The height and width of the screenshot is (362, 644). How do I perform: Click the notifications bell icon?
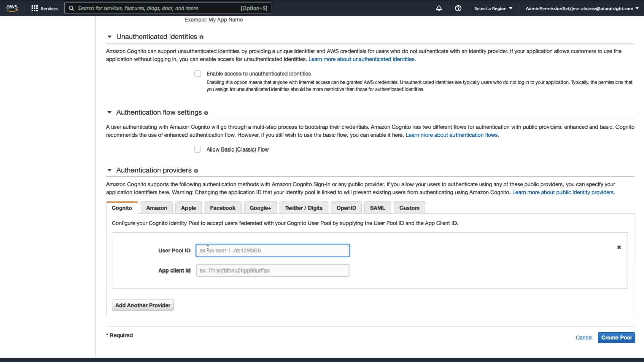pos(439,8)
